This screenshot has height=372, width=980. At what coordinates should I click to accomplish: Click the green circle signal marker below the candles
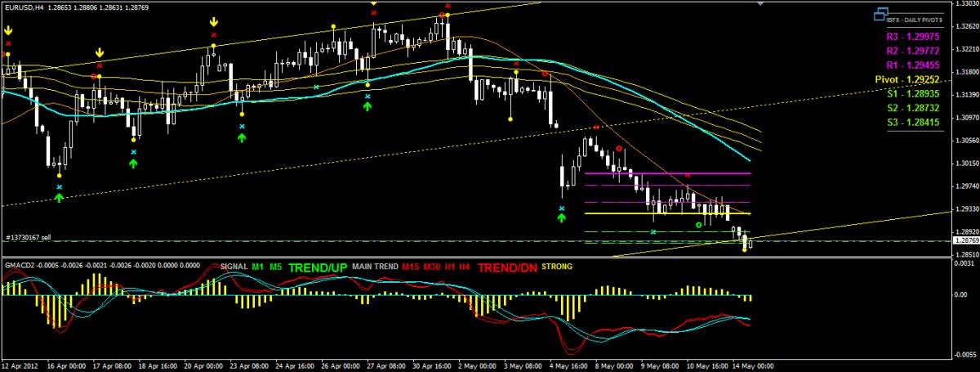pyautogui.click(x=698, y=224)
